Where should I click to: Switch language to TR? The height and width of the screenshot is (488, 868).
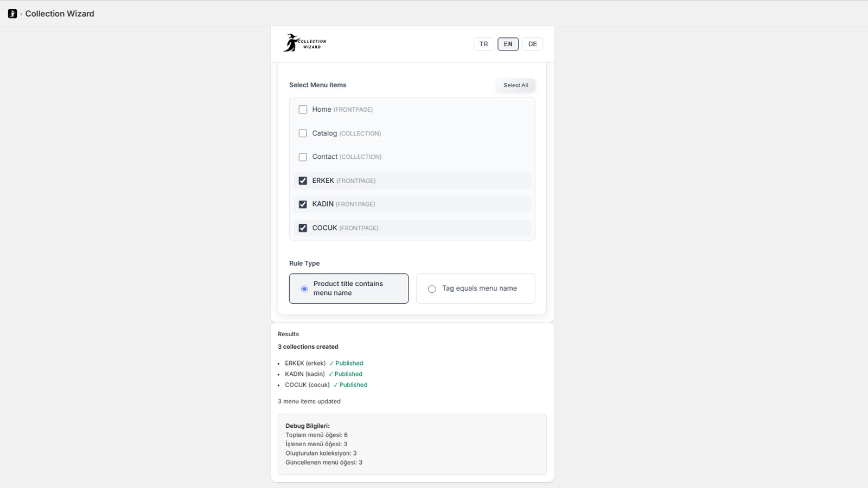click(483, 44)
